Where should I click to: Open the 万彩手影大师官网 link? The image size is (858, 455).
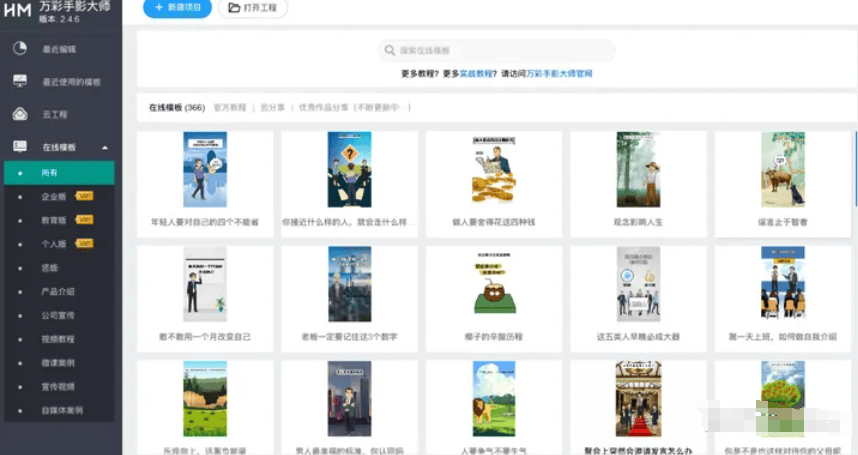563,74
